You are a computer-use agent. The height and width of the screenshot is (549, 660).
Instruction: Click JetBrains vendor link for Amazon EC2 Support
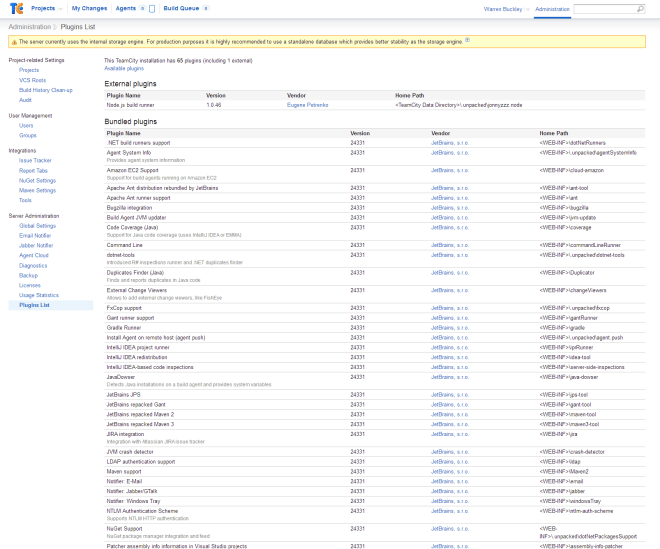450,171
